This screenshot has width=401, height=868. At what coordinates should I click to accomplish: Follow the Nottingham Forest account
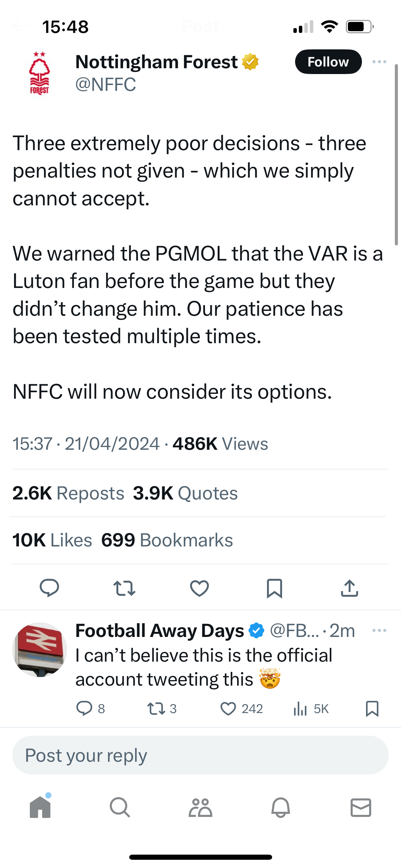tap(328, 62)
